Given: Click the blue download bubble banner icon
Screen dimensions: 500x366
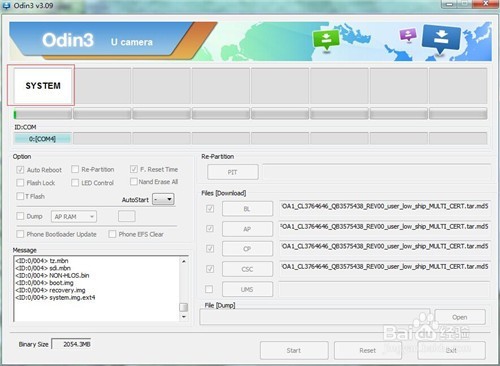Looking at the screenshot, I should [x=441, y=39].
